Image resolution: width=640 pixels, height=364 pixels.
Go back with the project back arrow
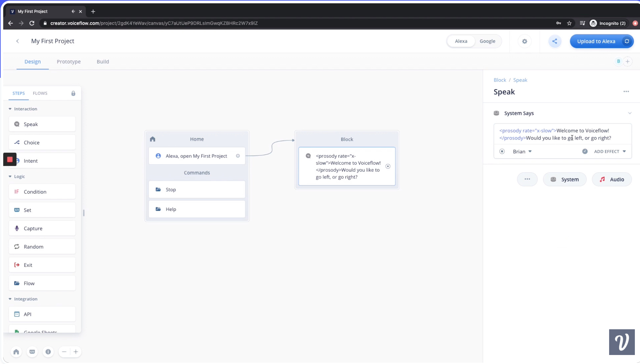pyautogui.click(x=18, y=41)
